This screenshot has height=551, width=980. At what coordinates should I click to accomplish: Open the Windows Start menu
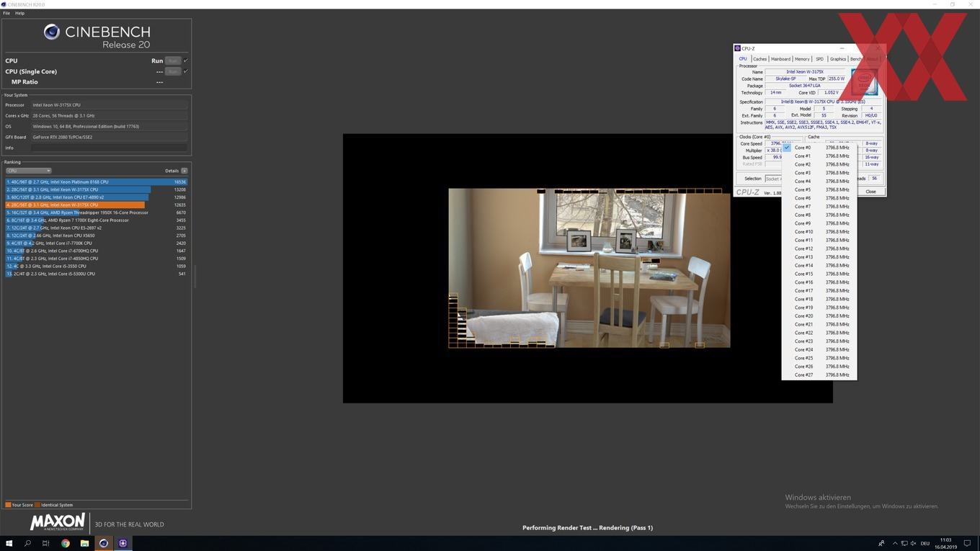tap(10, 543)
